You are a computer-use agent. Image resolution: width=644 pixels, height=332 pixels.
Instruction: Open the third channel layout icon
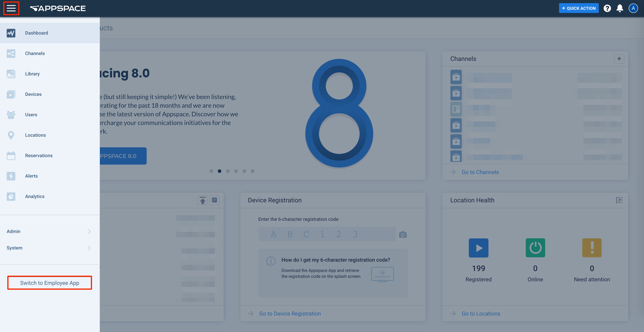[x=456, y=109]
